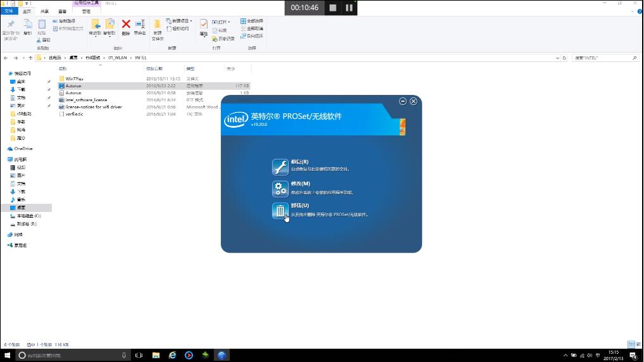Go up one folder with up arrow
The height and width of the screenshot is (362, 644).
pyautogui.click(x=30, y=58)
